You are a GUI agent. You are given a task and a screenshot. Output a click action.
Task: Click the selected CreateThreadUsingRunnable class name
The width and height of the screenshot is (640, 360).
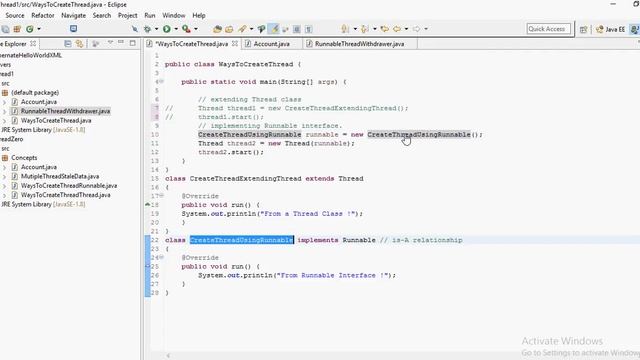point(242,240)
